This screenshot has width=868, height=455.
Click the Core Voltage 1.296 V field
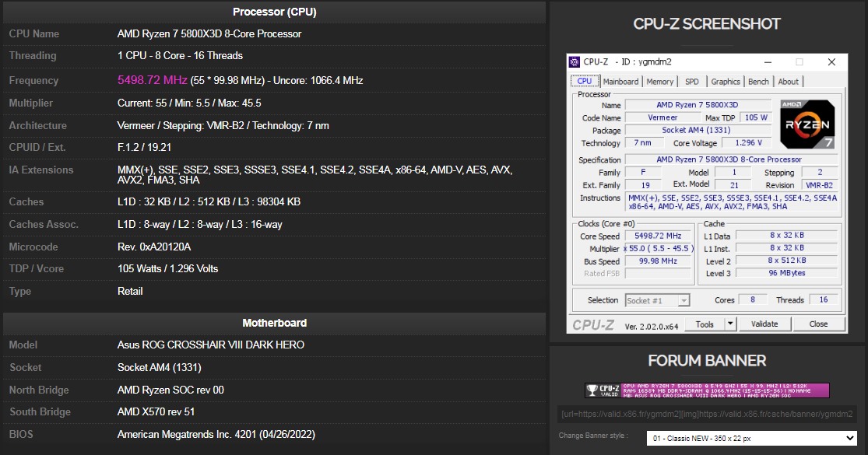coord(748,143)
